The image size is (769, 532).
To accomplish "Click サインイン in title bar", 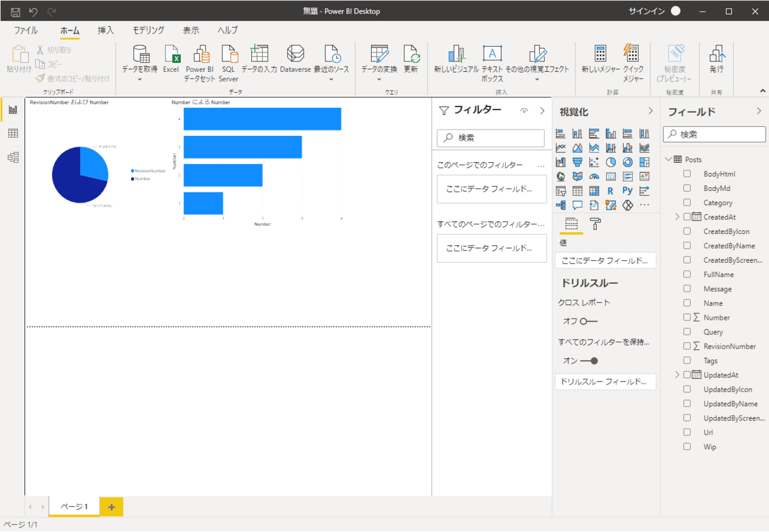I will pyautogui.click(x=647, y=11).
